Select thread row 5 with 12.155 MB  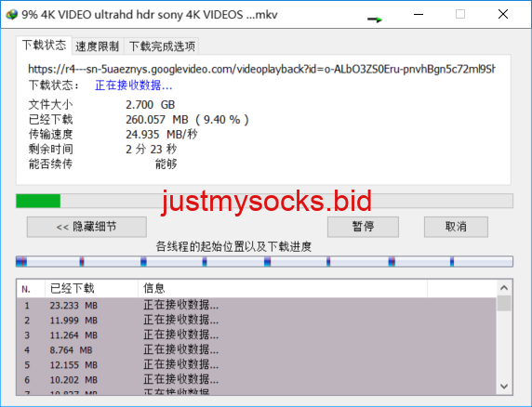256,365
